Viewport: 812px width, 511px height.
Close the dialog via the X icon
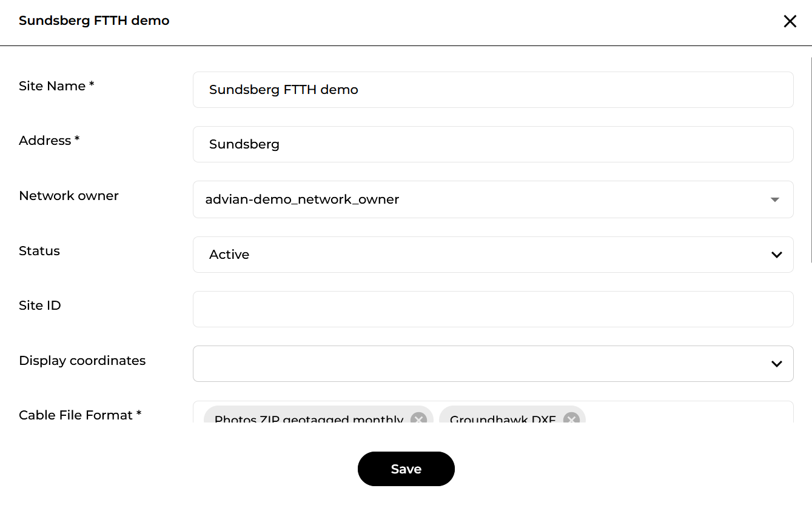click(790, 21)
